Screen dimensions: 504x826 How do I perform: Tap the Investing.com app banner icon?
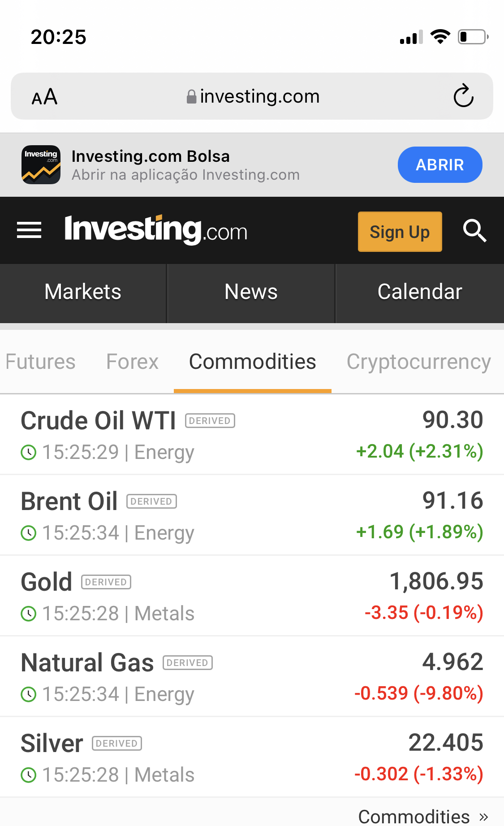click(x=41, y=164)
